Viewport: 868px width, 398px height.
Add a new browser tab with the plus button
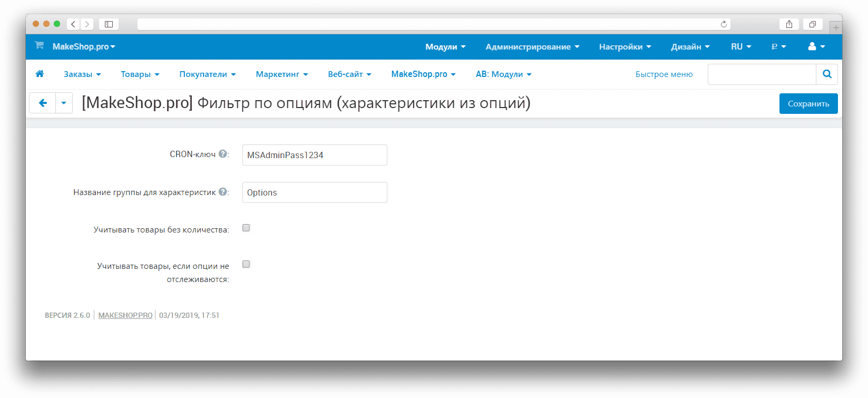pyautogui.click(x=836, y=27)
